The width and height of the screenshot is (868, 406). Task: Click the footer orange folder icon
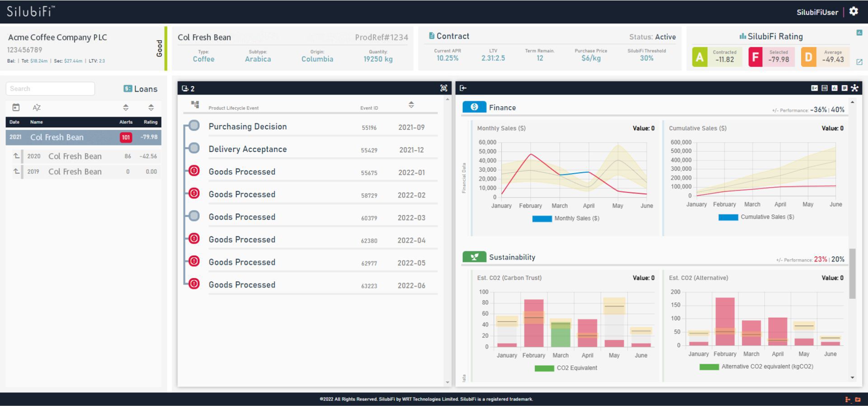tap(858, 399)
